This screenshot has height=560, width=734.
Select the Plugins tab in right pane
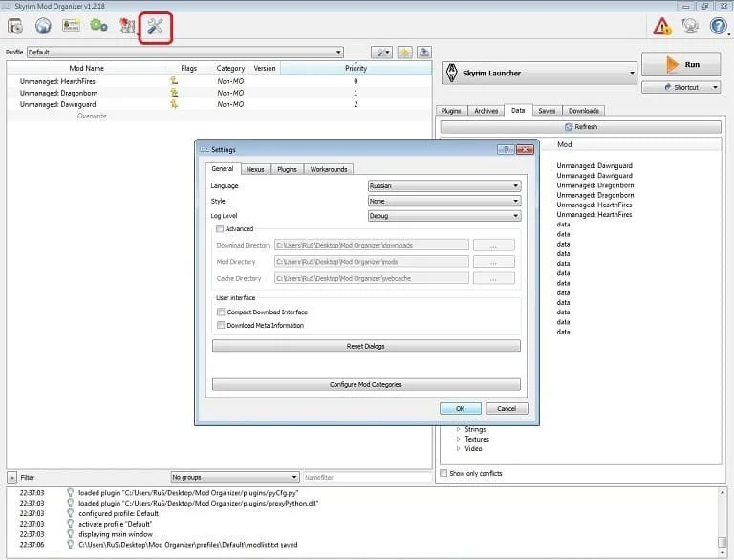[451, 111]
